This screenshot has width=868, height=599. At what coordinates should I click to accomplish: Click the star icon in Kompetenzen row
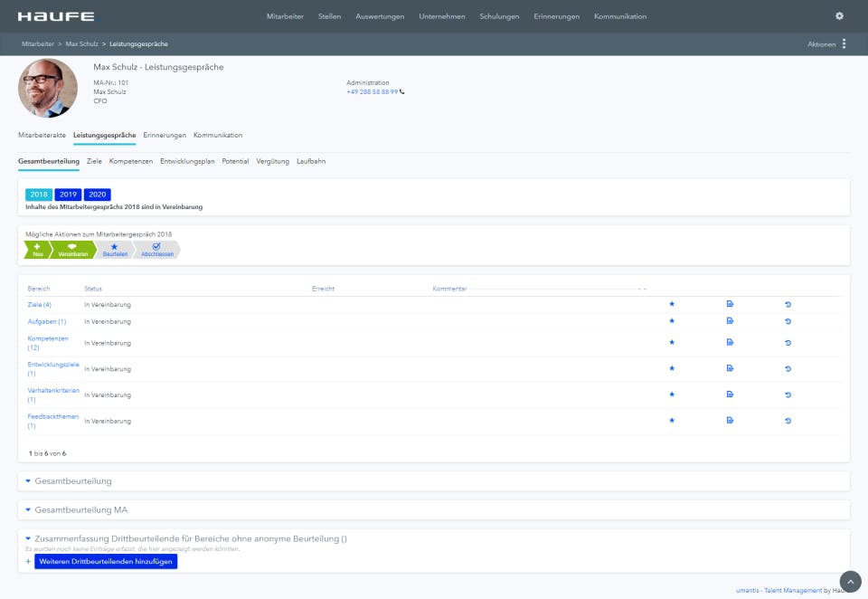coord(672,342)
